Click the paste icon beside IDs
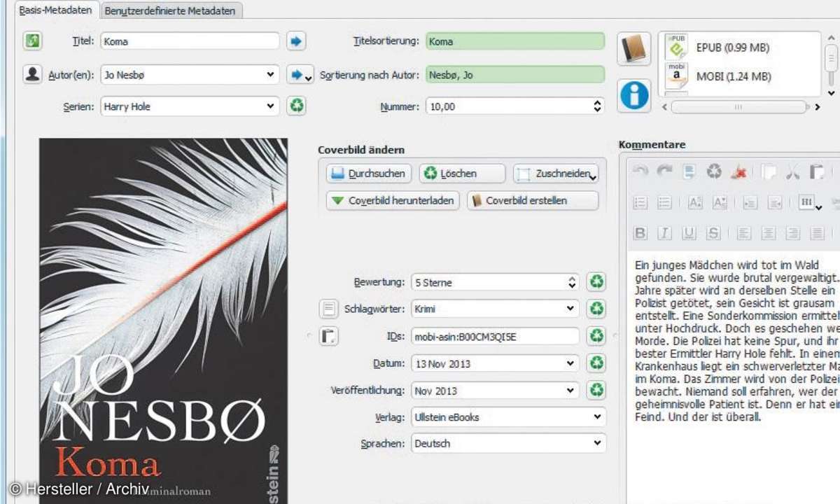This screenshot has height=504, width=840. coord(328,336)
